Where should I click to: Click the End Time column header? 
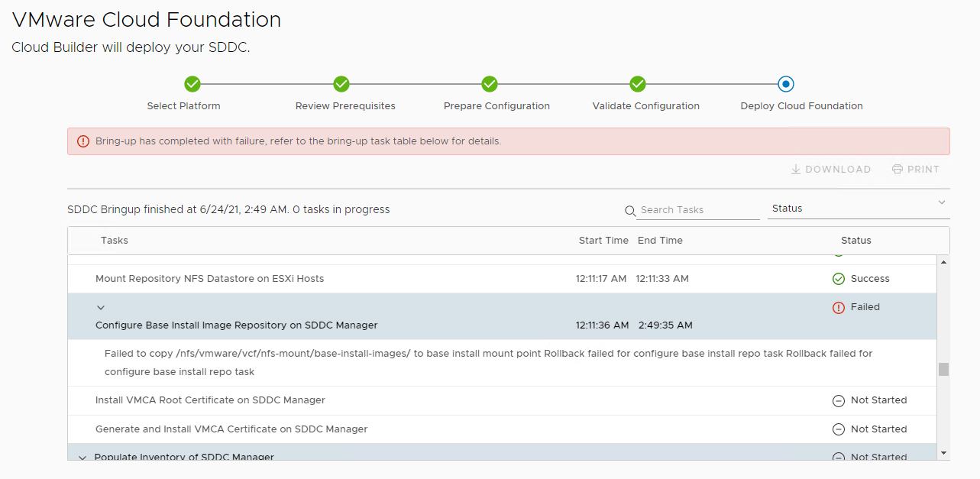[660, 241]
